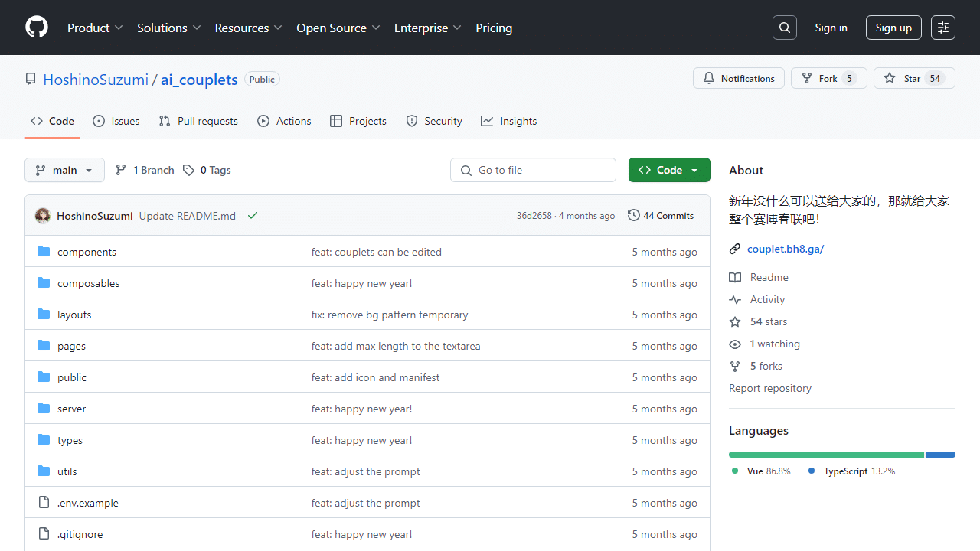Click the Report repository link
The height and width of the screenshot is (551, 980).
pyautogui.click(x=770, y=388)
